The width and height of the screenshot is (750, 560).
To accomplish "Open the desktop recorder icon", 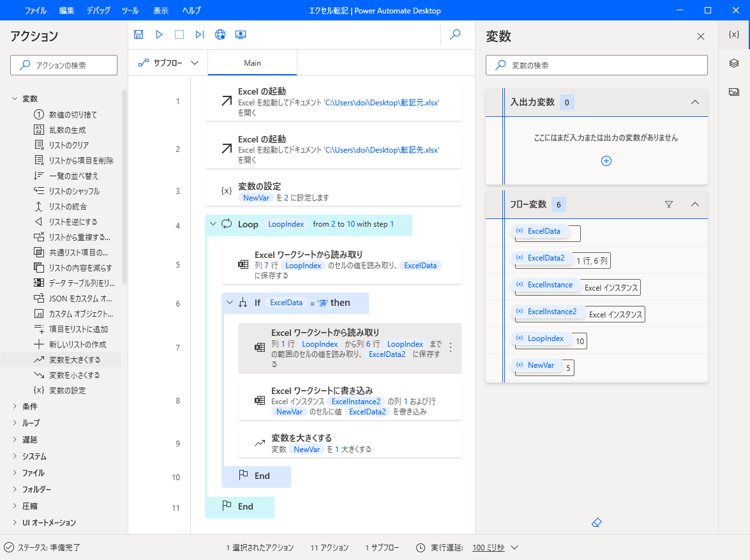I will pos(241,34).
